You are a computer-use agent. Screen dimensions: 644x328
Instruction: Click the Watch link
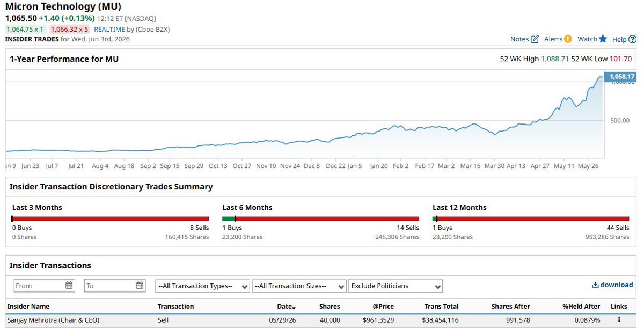coord(587,39)
